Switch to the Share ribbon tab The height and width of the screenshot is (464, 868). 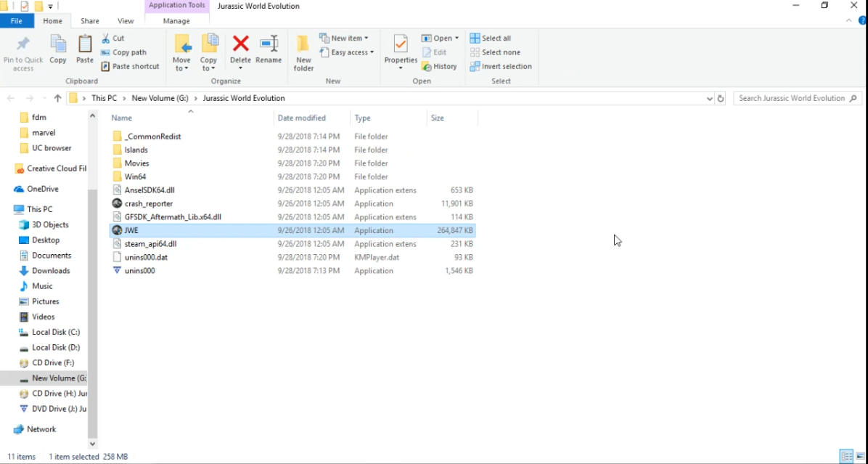pos(90,21)
